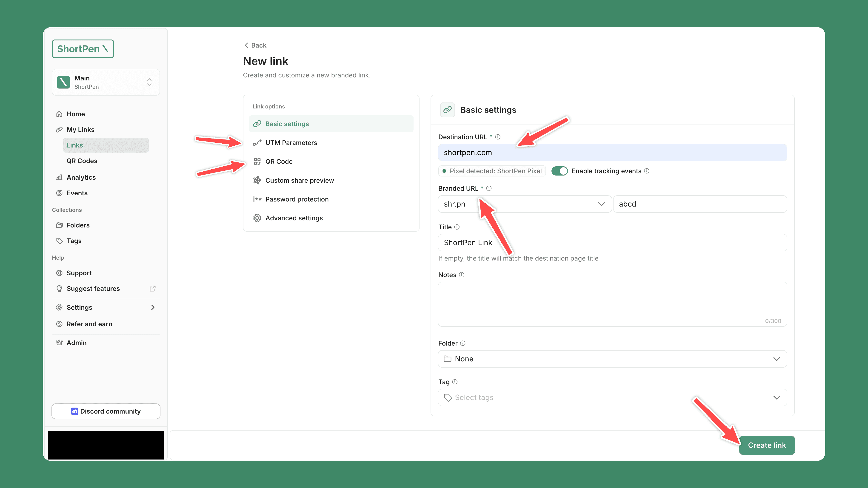Viewport: 868px width, 488px height.
Task: Click the Enable tracking events info icon
Action: (x=647, y=171)
